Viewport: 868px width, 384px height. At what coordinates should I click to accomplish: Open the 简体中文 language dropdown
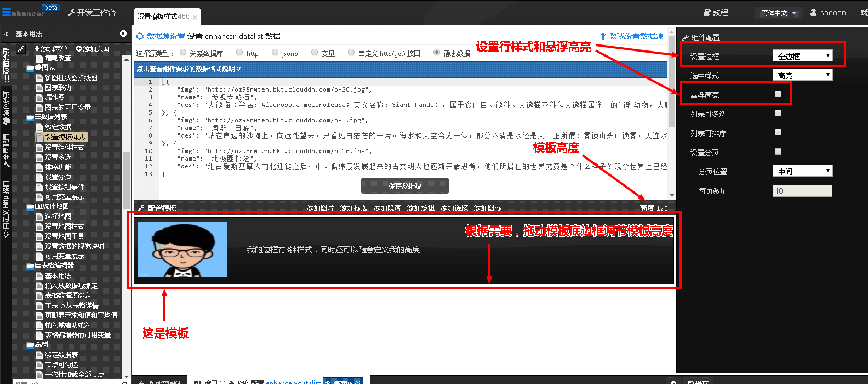tap(778, 13)
